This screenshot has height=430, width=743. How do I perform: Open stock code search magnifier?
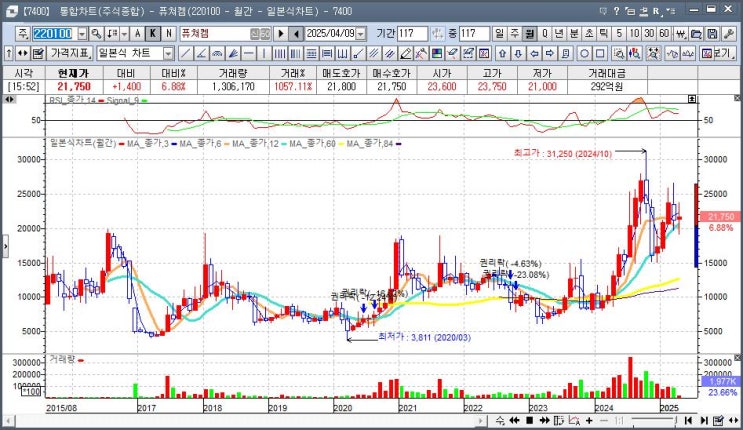pyautogui.click(x=96, y=34)
